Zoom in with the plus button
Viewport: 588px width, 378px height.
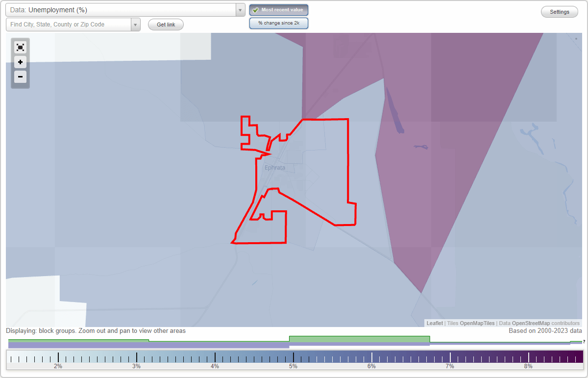click(20, 62)
